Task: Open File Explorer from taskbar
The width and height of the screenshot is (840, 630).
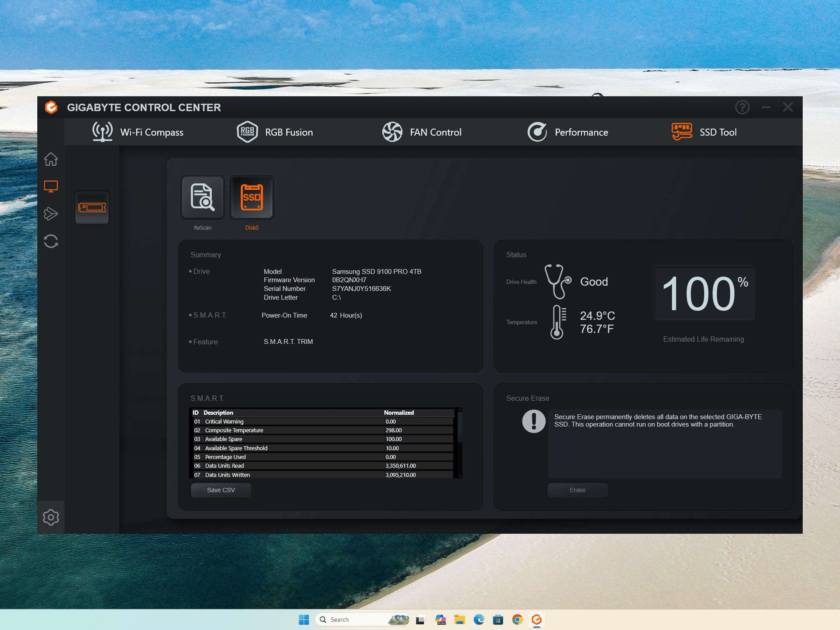Action: click(459, 620)
